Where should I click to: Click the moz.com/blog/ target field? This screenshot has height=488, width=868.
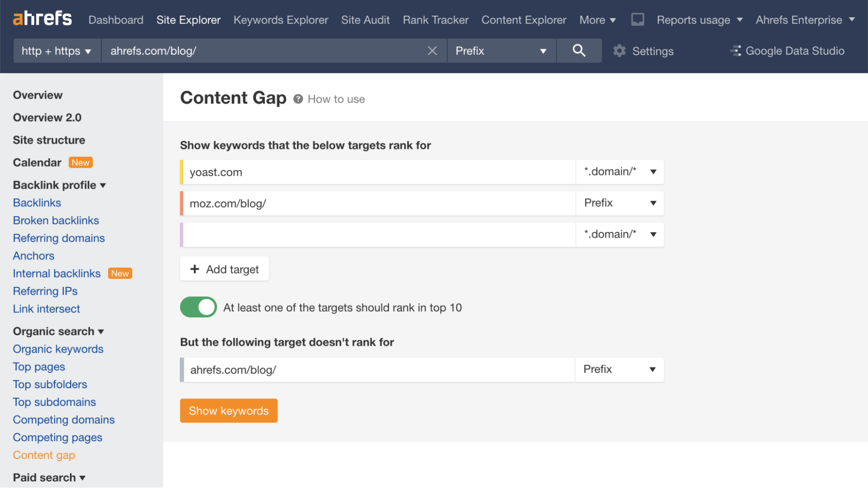click(379, 203)
